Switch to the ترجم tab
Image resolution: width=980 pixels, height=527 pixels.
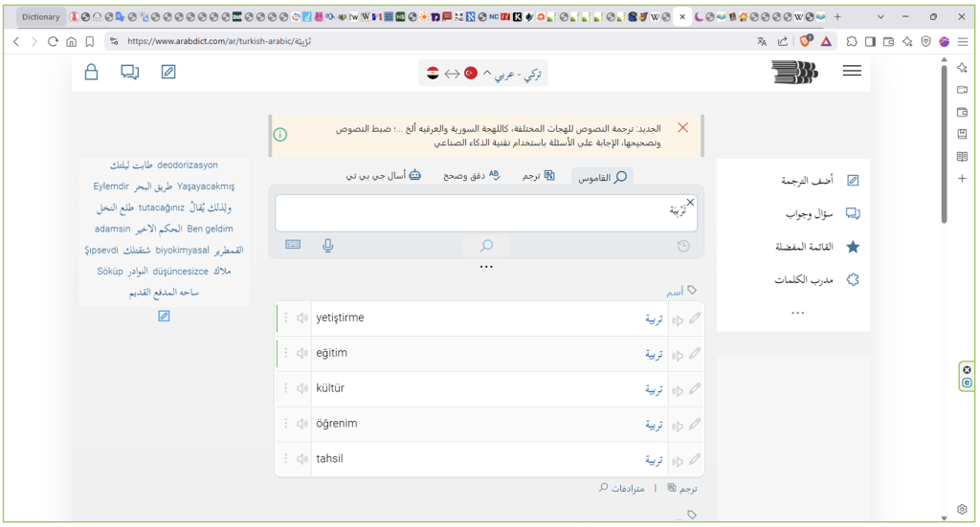click(538, 176)
